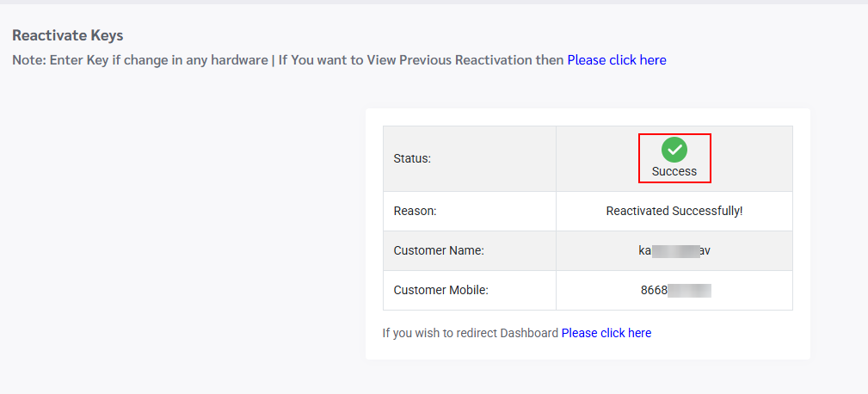Click the "Success" status text

pos(674,172)
